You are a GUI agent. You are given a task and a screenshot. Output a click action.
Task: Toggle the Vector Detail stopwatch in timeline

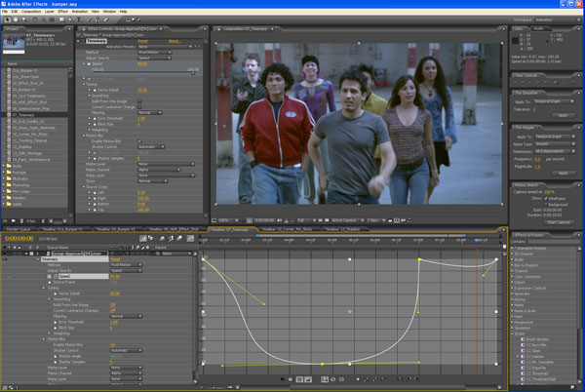(56, 294)
